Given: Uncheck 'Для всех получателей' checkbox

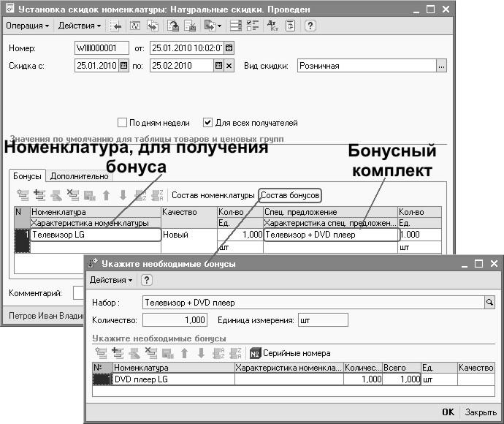Looking at the screenshot, I should [208, 123].
